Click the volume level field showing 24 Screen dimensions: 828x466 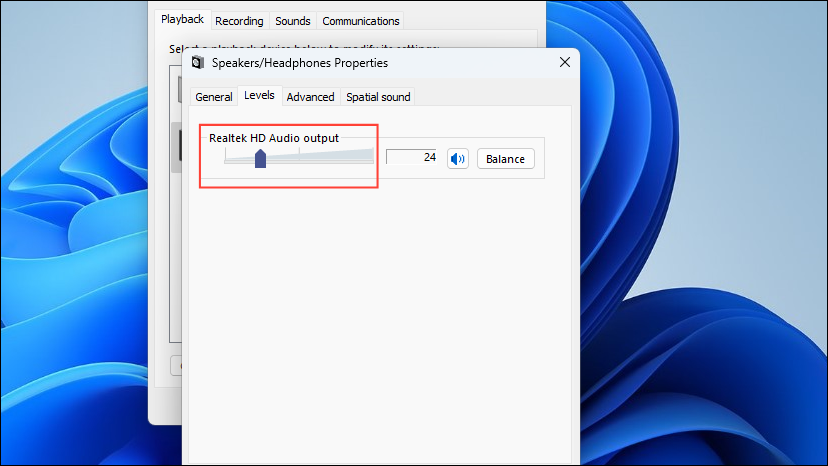411,157
